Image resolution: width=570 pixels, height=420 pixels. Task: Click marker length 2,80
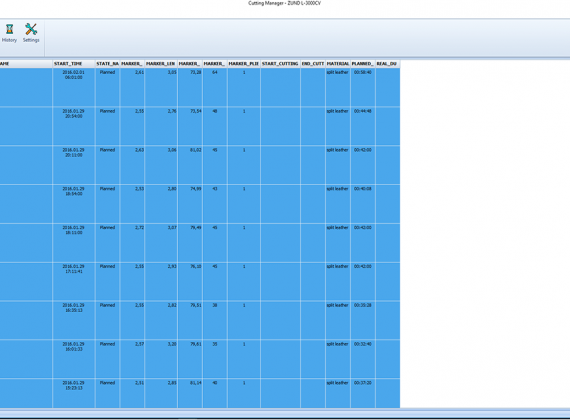[x=172, y=189]
